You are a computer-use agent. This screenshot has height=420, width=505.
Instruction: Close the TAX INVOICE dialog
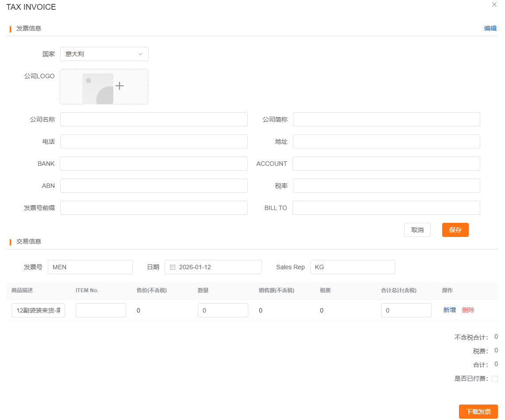tap(494, 4)
